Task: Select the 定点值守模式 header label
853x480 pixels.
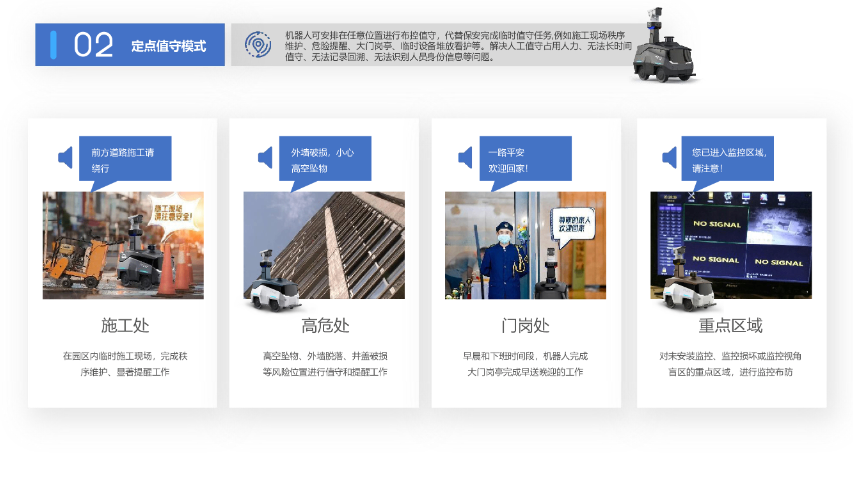Action: point(168,46)
